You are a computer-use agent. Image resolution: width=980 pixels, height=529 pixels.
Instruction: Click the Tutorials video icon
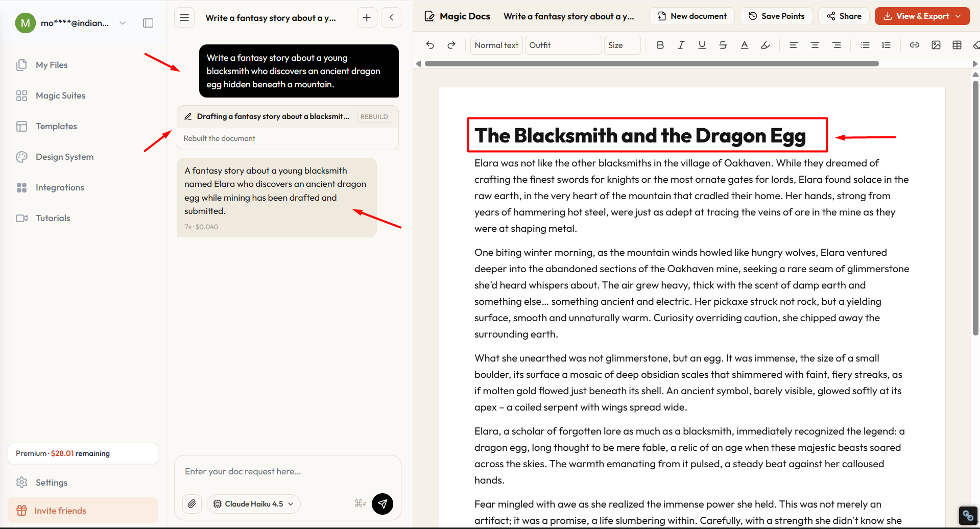point(21,218)
